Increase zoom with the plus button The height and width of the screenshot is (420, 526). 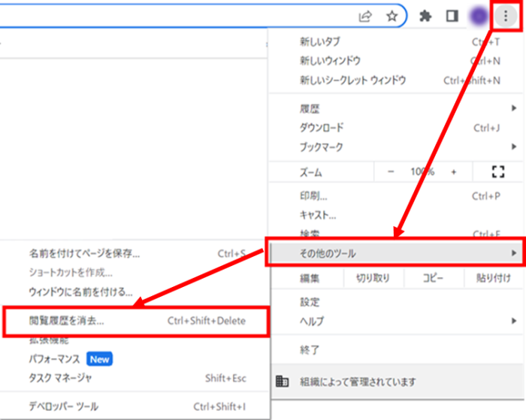tap(453, 172)
